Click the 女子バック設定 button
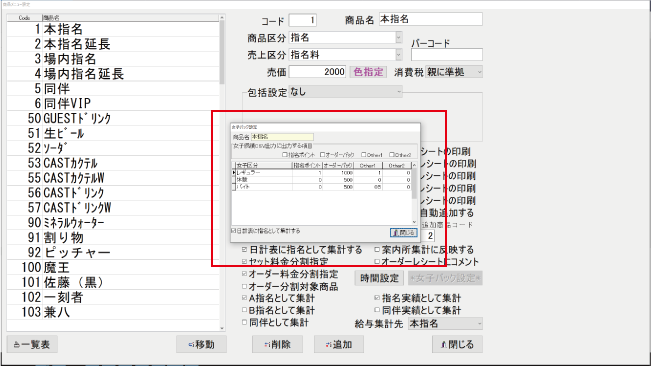The width and height of the screenshot is (651, 366). 445,278
